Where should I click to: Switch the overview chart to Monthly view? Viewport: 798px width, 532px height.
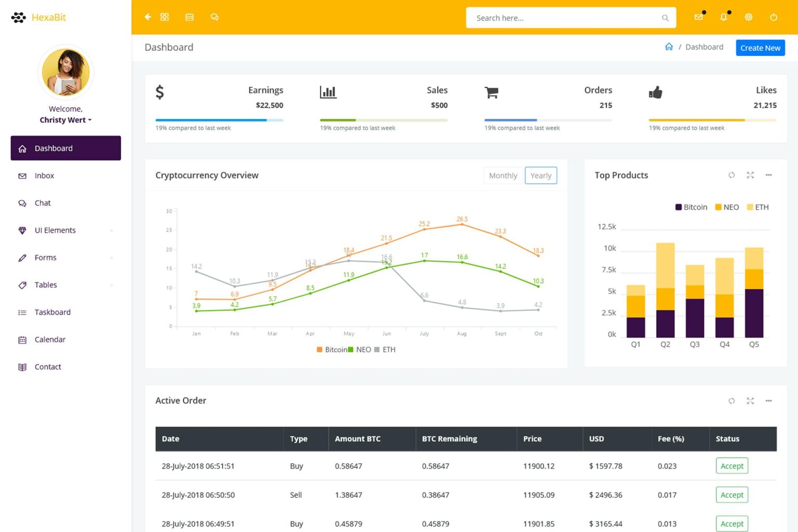pyautogui.click(x=502, y=176)
